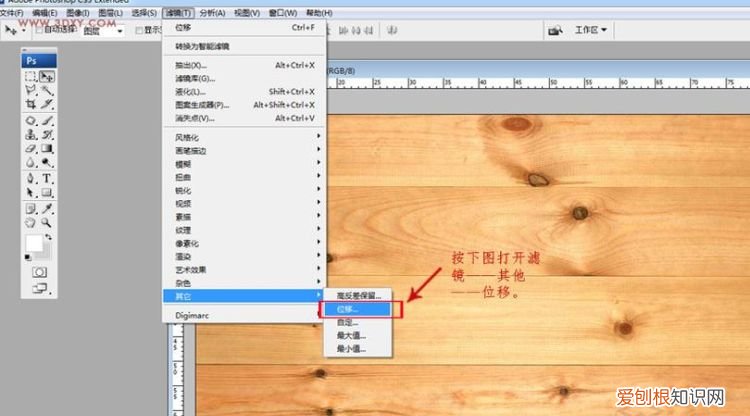Choose 滤镜库(G)... in the filter menu

[244, 78]
